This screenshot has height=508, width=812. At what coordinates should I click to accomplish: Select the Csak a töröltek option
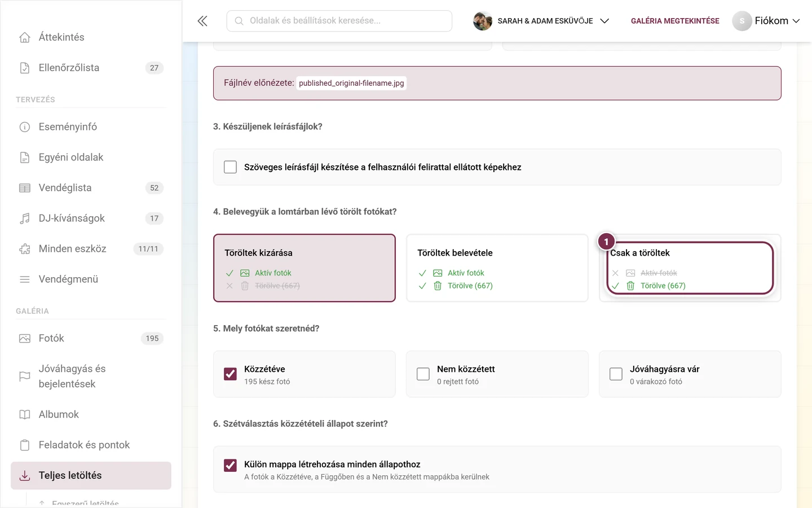click(x=690, y=268)
